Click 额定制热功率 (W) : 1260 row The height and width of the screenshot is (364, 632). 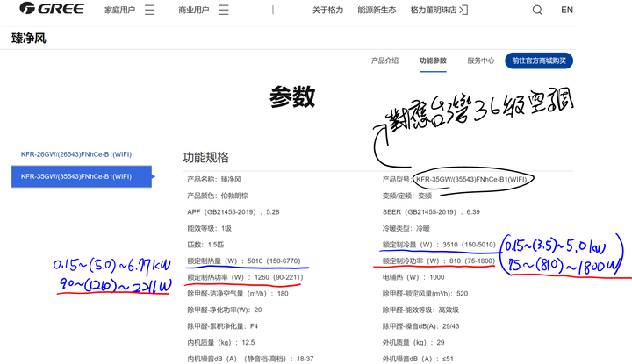tap(245, 277)
